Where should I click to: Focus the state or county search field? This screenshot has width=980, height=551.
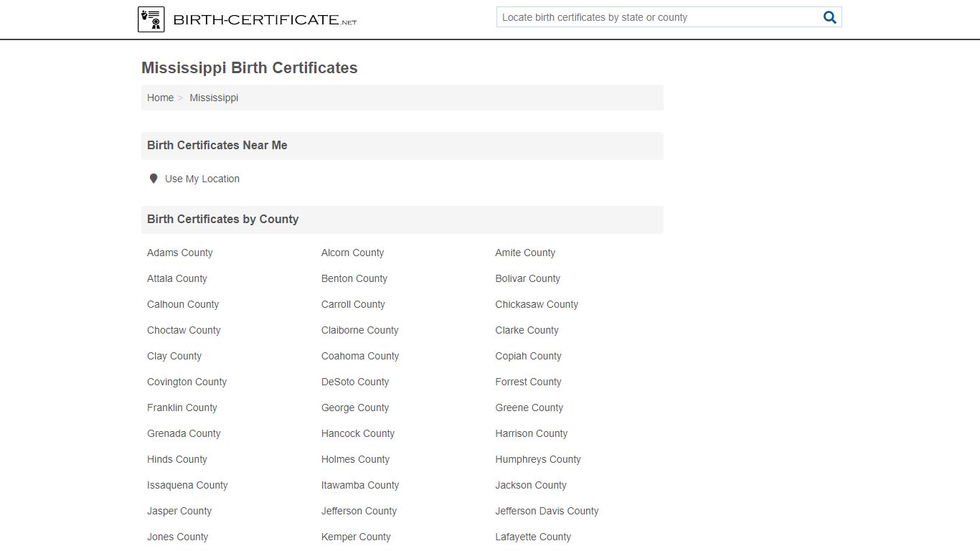click(x=659, y=17)
